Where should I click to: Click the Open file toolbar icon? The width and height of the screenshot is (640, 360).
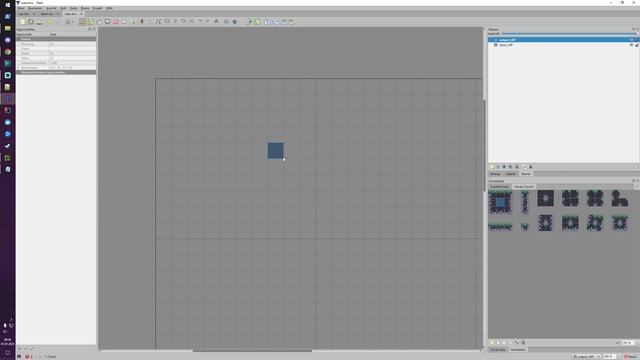click(31, 22)
